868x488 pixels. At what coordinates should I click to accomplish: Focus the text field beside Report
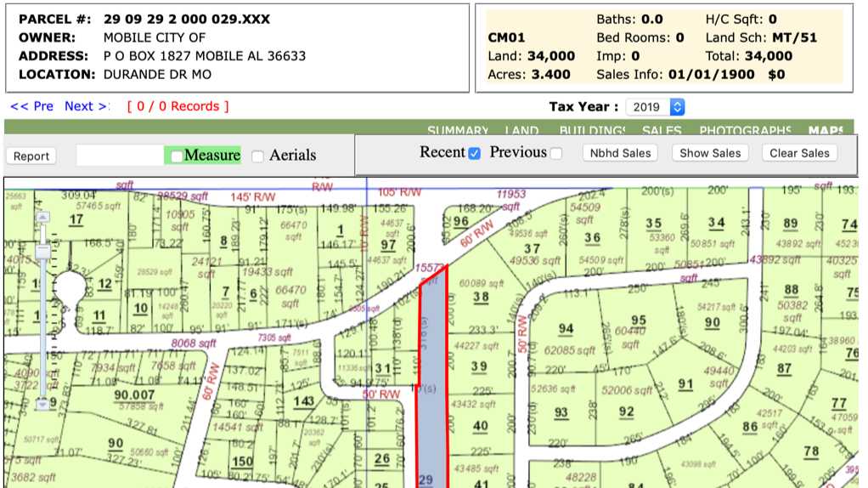(120, 155)
